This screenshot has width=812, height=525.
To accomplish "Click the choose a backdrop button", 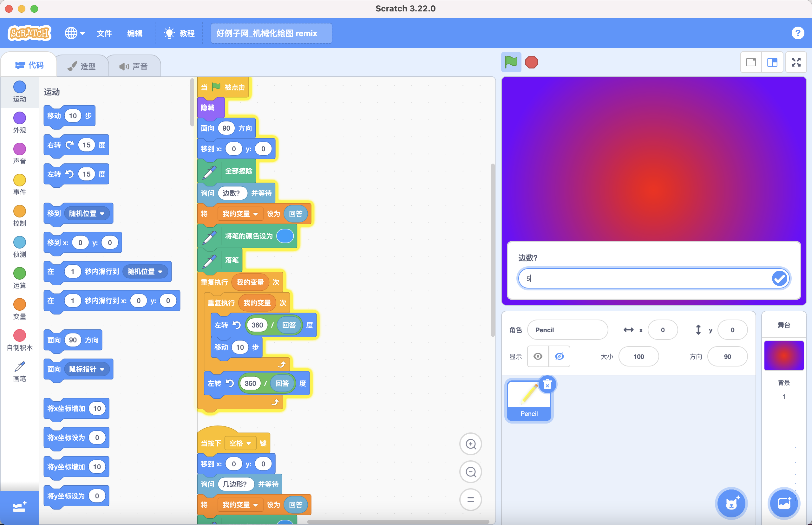I will 784,503.
